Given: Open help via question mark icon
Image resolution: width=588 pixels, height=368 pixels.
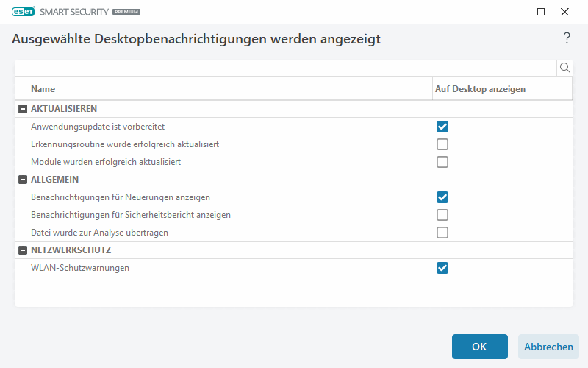Looking at the screenshot, I should coord(567,38).
